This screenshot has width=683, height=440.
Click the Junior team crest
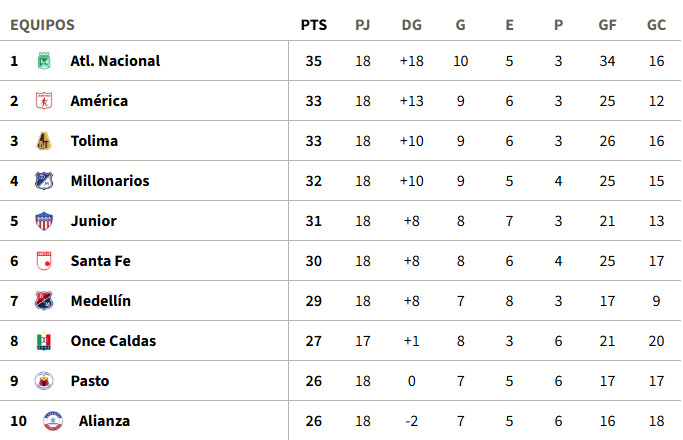click(44, 221)
